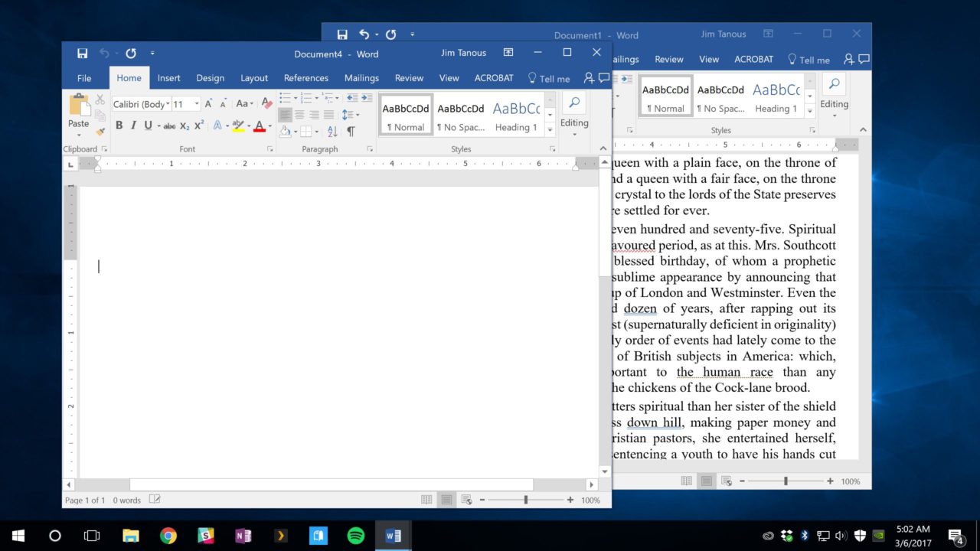Expand the Editing group in Document4
980x551 pixels.
pos(574,135)
